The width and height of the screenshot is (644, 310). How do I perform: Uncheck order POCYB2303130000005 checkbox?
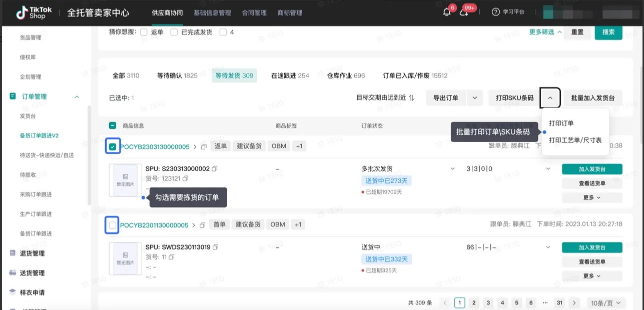coord(113,147)
